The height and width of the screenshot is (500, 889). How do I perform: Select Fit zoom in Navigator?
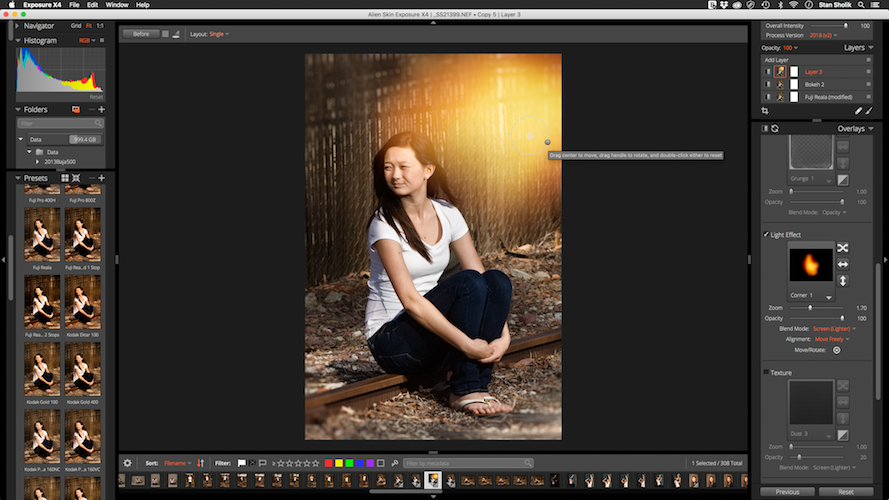pyautogui.click(x=89, y=26)
